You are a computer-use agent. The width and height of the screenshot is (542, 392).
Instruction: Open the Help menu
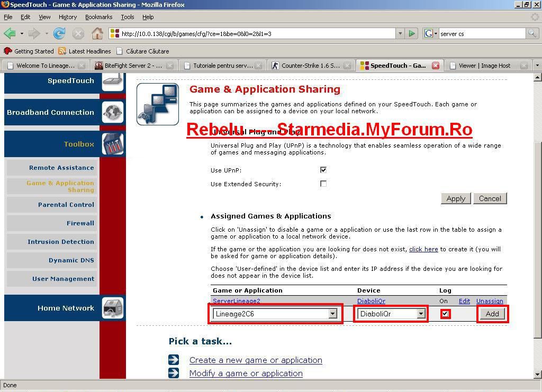[x=148, y=17]
